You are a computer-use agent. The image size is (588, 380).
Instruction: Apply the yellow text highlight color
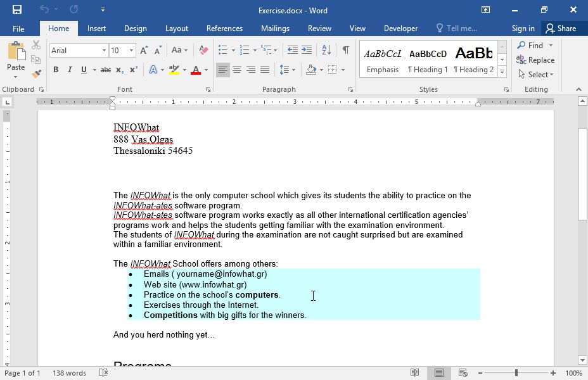174,70
